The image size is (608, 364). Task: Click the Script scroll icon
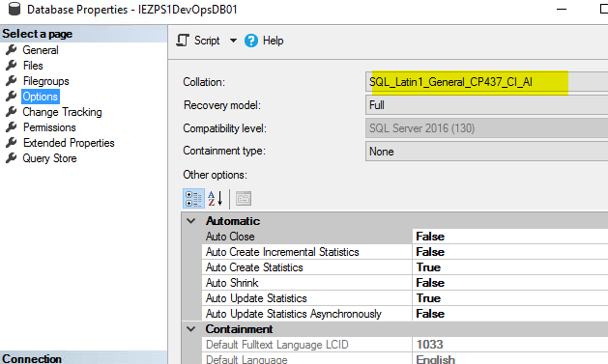[x=183, y=41]
